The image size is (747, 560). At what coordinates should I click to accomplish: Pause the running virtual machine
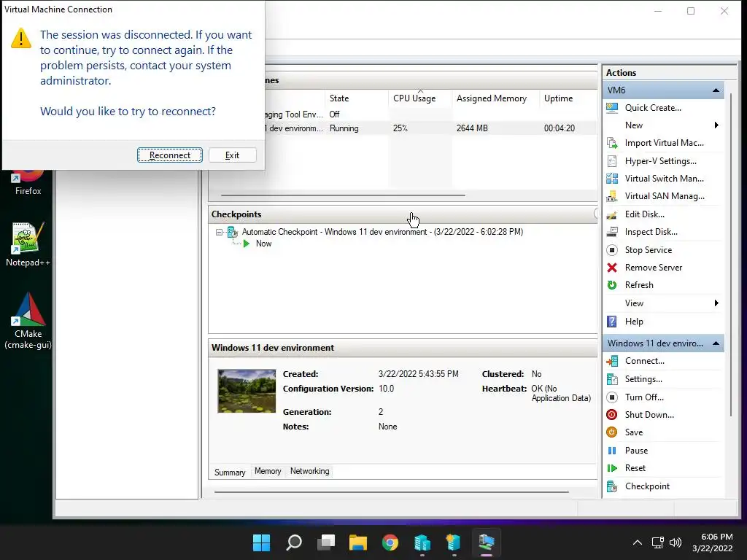[636, 451]
